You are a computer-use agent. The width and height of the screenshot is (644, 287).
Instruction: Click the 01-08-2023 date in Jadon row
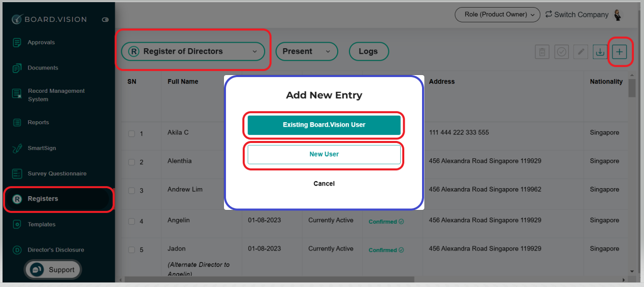point(264,249)
